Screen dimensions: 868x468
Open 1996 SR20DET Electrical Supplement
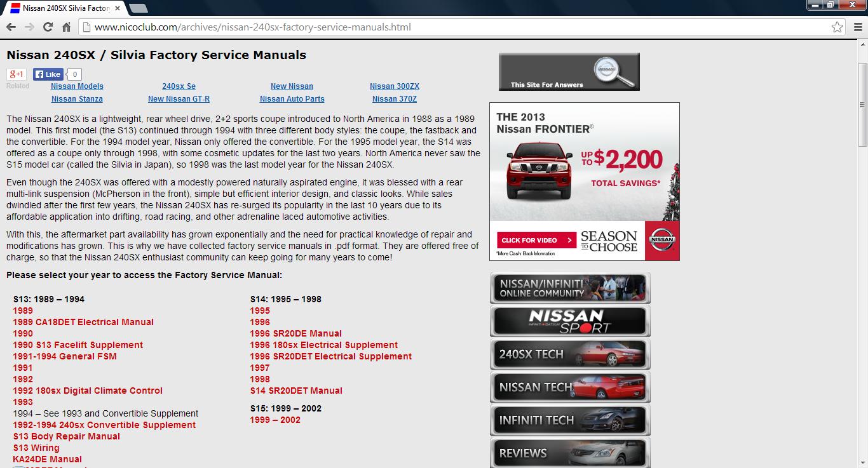point(331,356)
